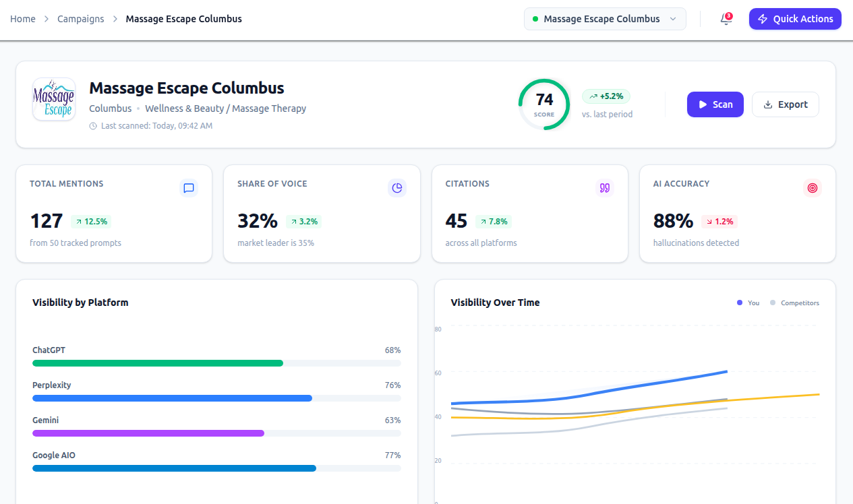Click the score trend +5.2% badge
The height and width of the screenshot is (504, 853).
tap(606, 96)
